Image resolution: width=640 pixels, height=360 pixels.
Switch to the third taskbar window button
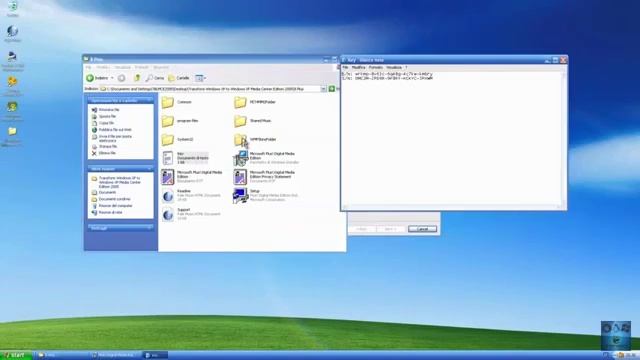click(x=156, y=356)
